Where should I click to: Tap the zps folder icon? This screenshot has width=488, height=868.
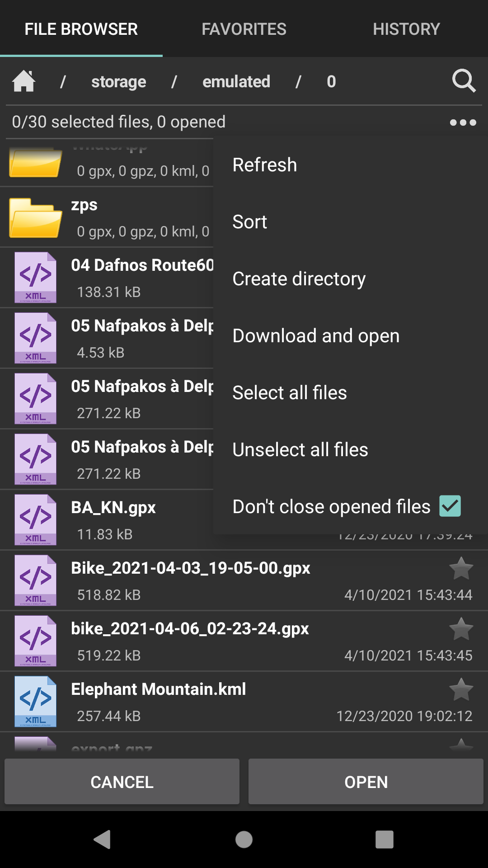tap(35, 218)
